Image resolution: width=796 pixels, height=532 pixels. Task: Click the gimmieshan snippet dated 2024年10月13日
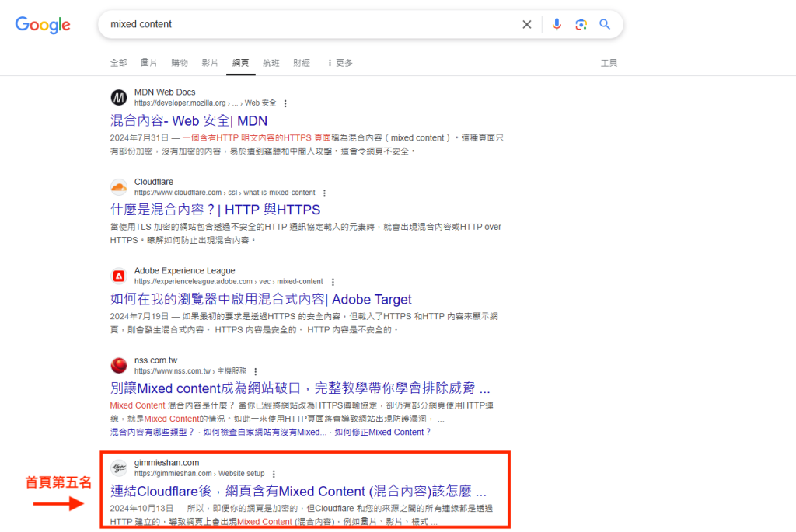click(302, 515)
